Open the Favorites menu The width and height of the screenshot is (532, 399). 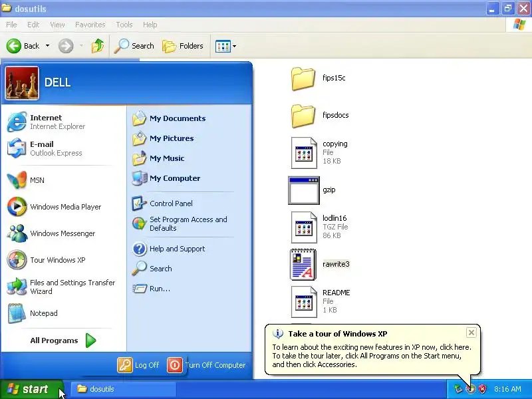90,25
